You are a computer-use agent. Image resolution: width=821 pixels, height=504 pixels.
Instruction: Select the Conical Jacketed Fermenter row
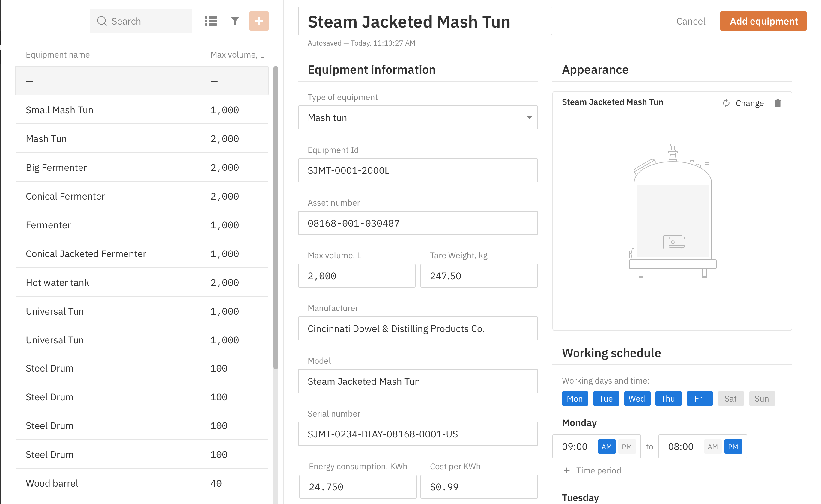[142, 254]
